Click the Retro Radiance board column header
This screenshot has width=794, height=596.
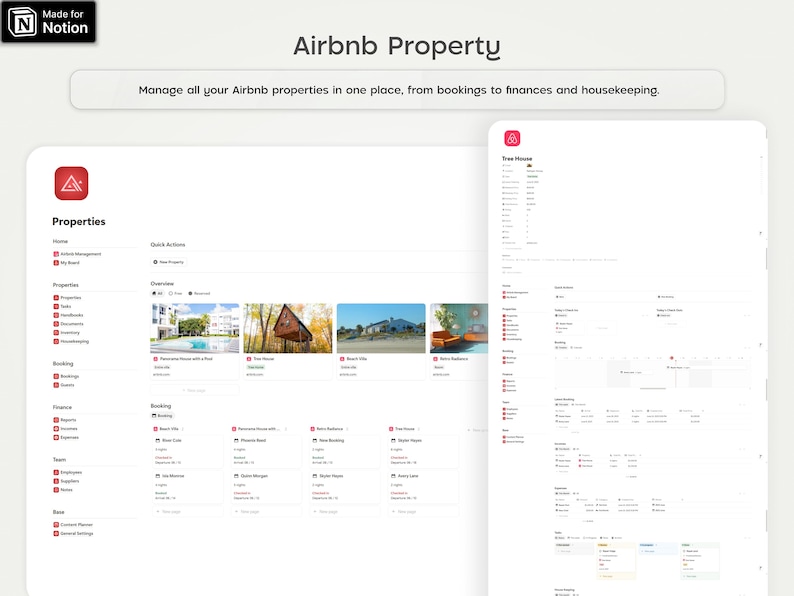click(x=327, y=429)
